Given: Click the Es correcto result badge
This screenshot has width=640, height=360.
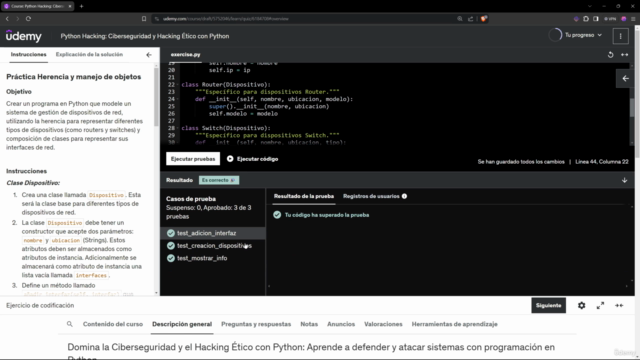Looking at the screenshot, I should (219, 180).
